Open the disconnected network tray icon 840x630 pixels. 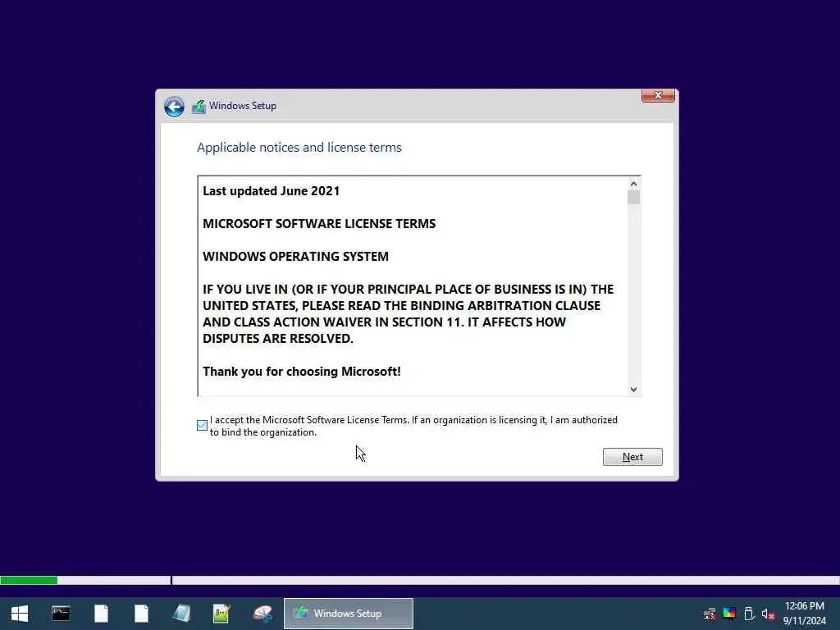pyautogui.click(x=710, y=614)
